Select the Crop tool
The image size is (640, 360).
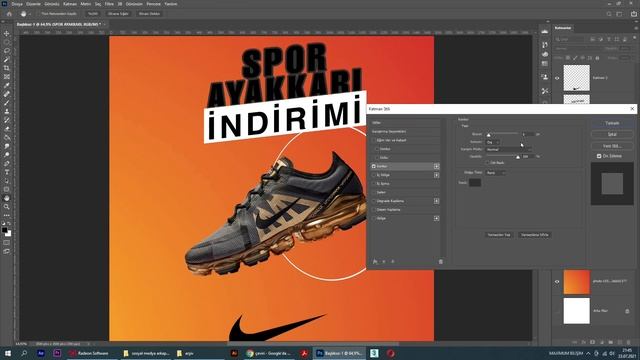click(x=7, y=68)
